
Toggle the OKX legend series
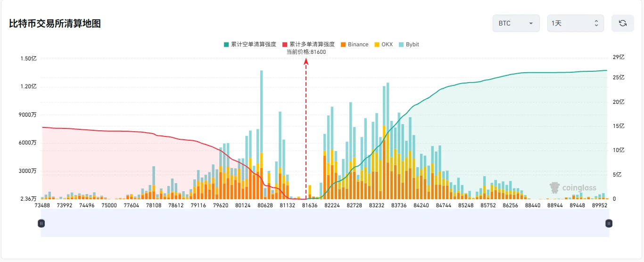point(383,44)
